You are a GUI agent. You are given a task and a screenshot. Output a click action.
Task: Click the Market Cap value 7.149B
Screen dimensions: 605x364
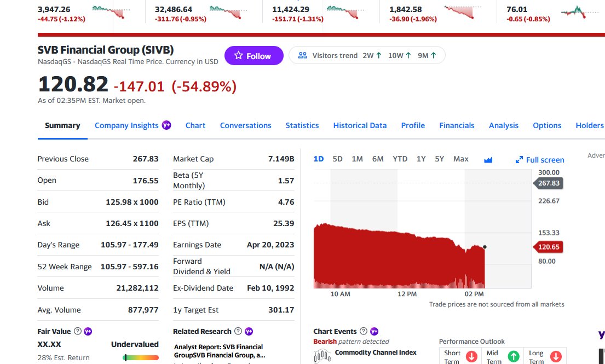pos(281,159)
